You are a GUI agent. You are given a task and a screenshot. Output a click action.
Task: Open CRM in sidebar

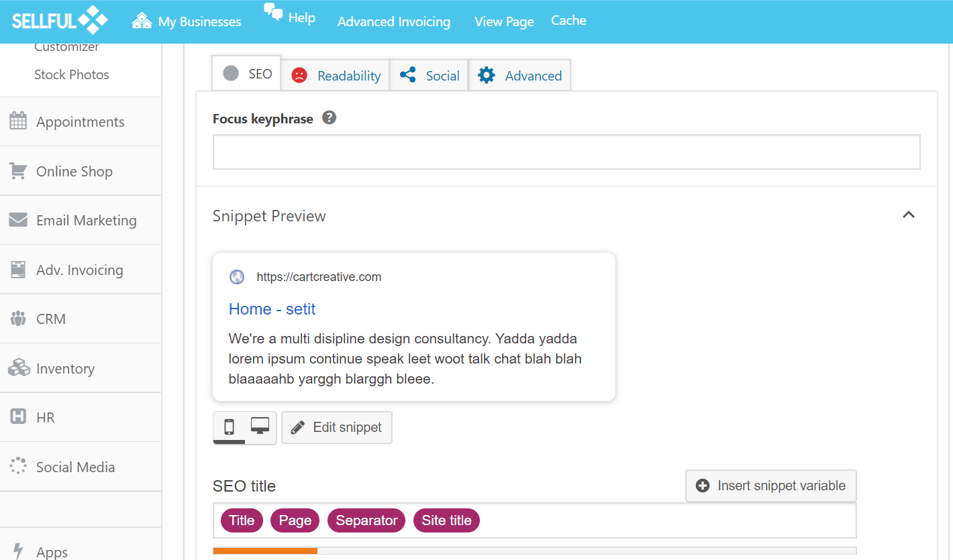[81, 319]
